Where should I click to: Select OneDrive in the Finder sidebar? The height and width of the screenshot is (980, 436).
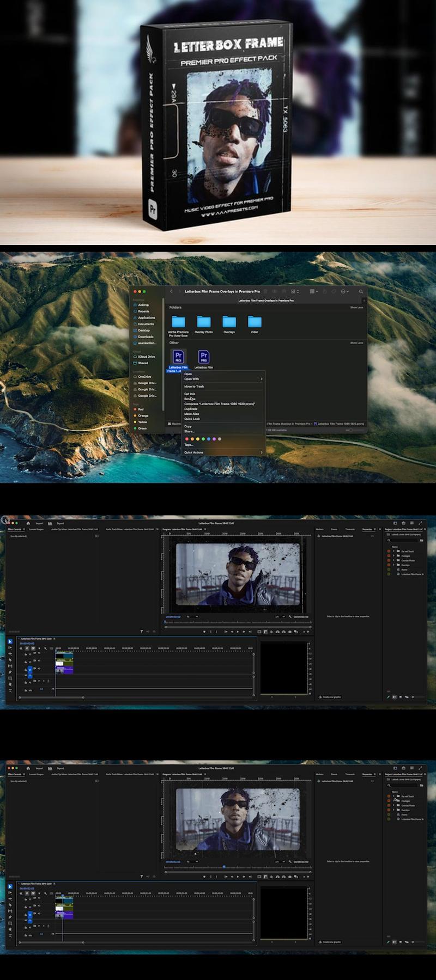pyautogui.click(x=142, y=377)
